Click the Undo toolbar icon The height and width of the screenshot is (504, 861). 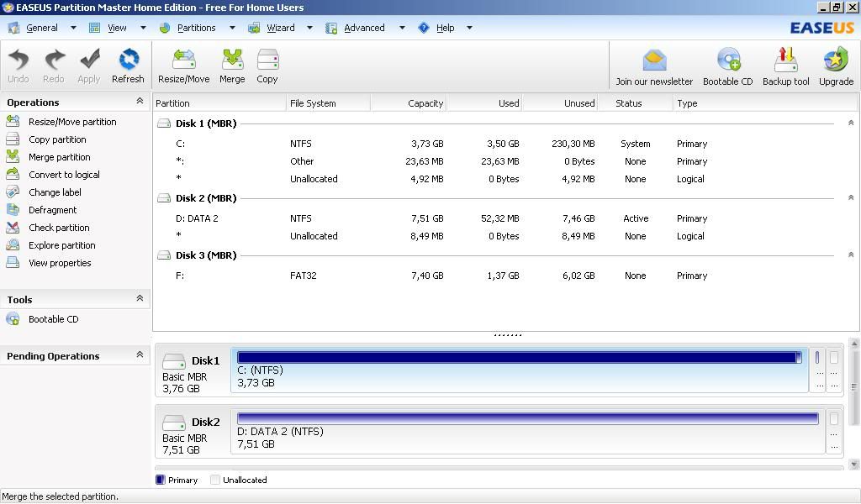pyautogui.click(x=18, y=60)
